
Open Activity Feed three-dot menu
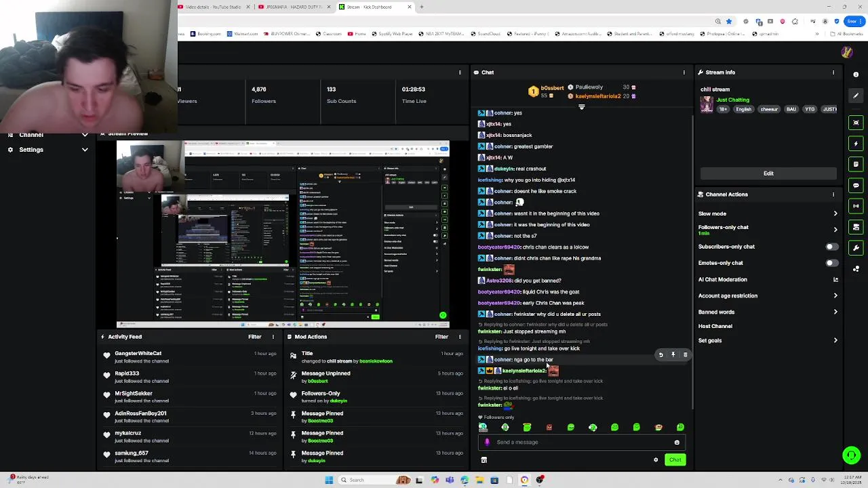click(x=273, y=337)
